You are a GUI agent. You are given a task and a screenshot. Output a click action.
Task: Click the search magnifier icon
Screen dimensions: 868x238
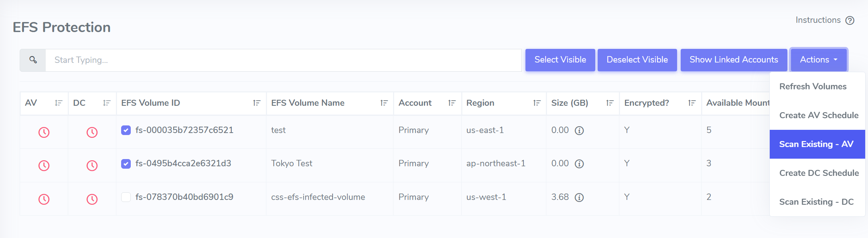click(33, 60)
